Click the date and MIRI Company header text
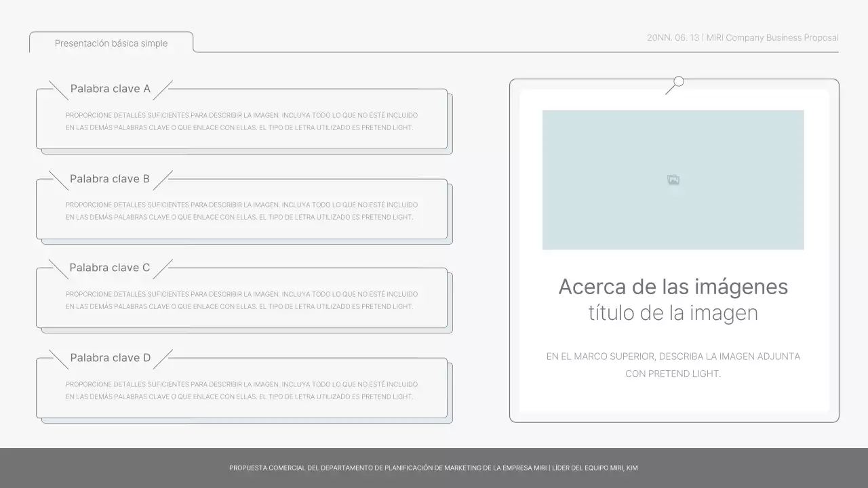 coord(743,38)
